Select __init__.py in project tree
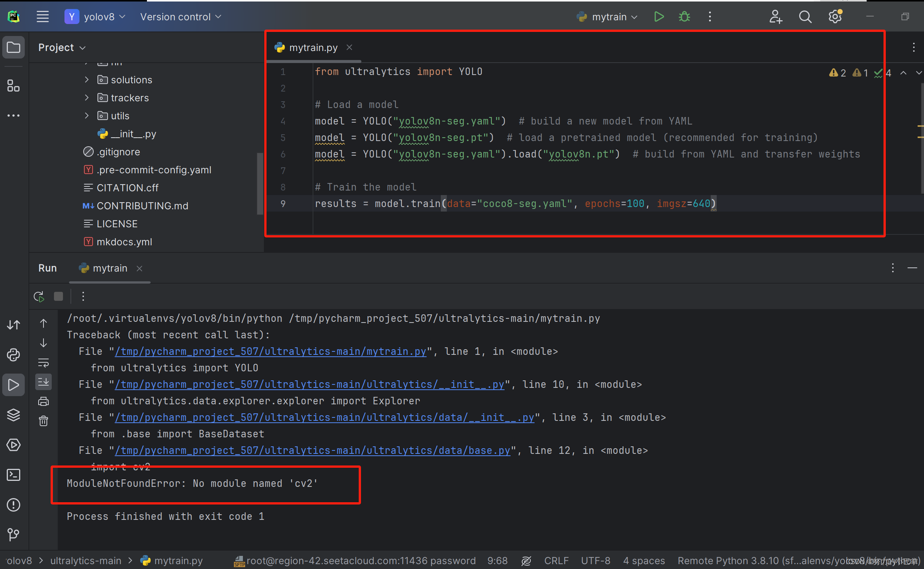 click(x=127, y=134)
